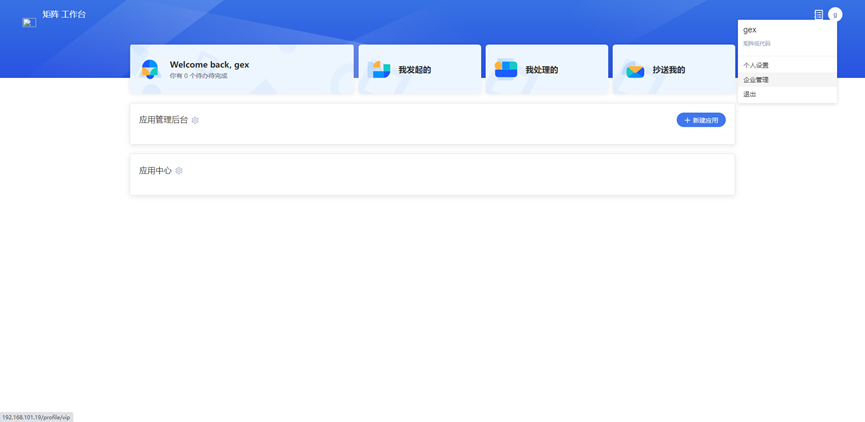Select 退出 to log out
865x422 pixels.
tap(787, 95)
